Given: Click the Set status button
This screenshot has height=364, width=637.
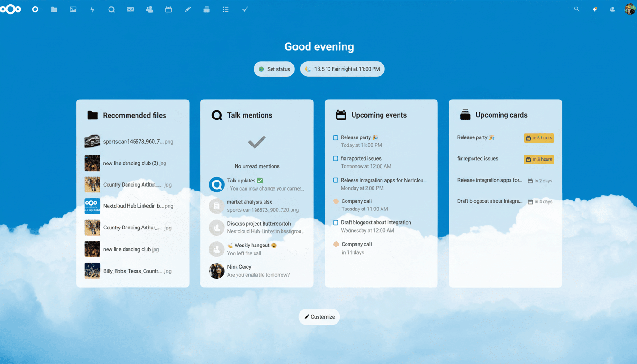Looking at the screenshot, I should pyautogui.click(x=274, y=69).
